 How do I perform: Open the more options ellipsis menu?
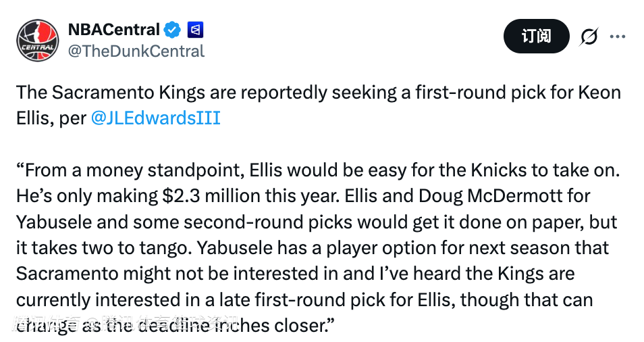(x=617, y=36)
